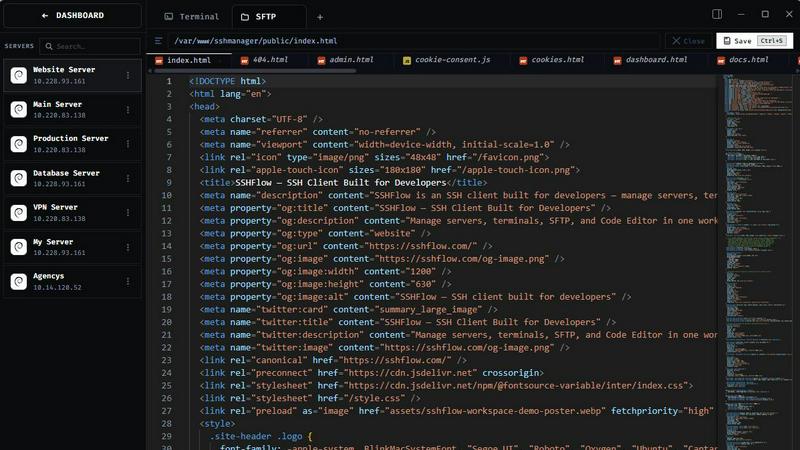Click the Database Server Debian logo icon
The height and width of the screenshot is (450, 800).
click(x=19, y=179)
